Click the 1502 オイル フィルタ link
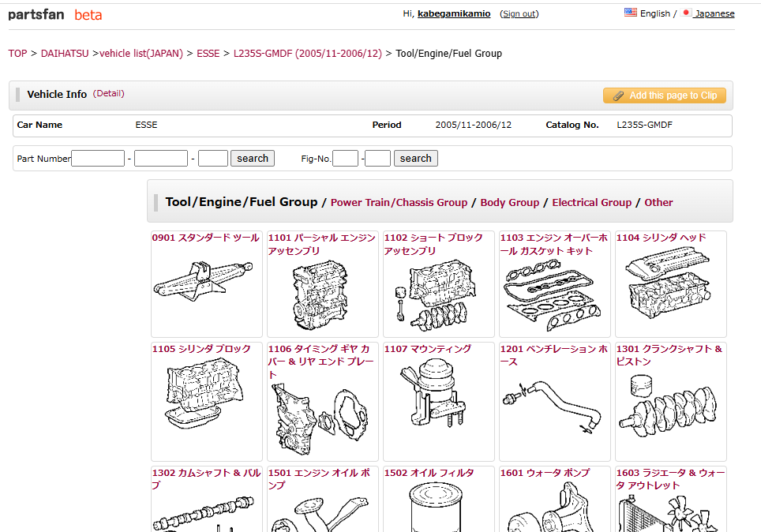 [x=429, y=473]
